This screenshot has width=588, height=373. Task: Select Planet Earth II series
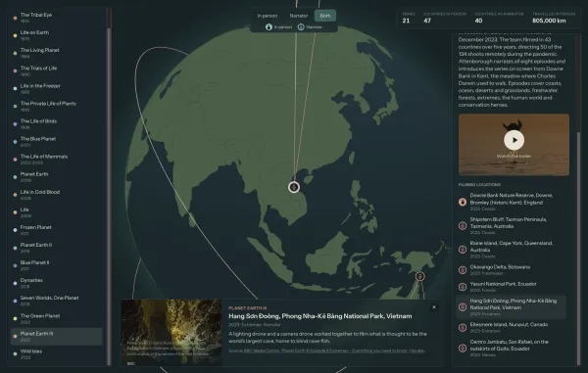(x=56, y=247)
